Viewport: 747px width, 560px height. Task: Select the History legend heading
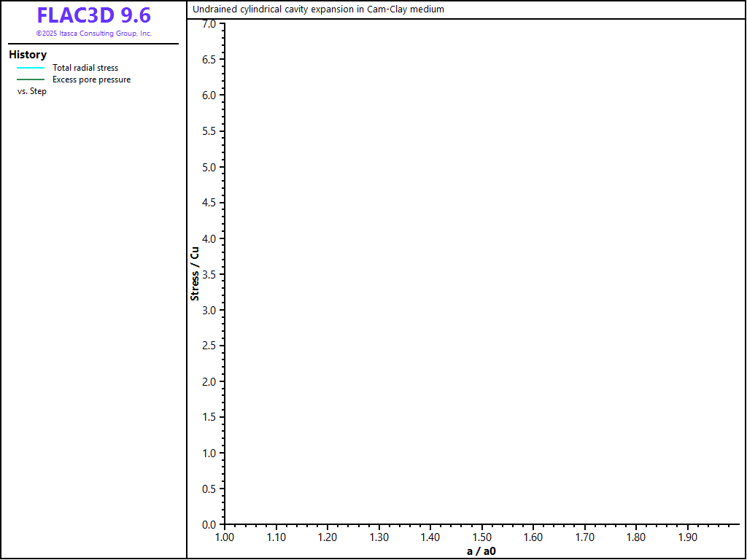coord(28,55)
